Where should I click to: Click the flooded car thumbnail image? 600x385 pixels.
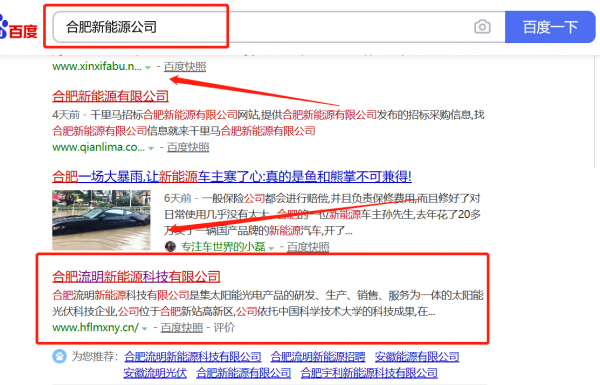pyautogui.click(x=101, y=220)
